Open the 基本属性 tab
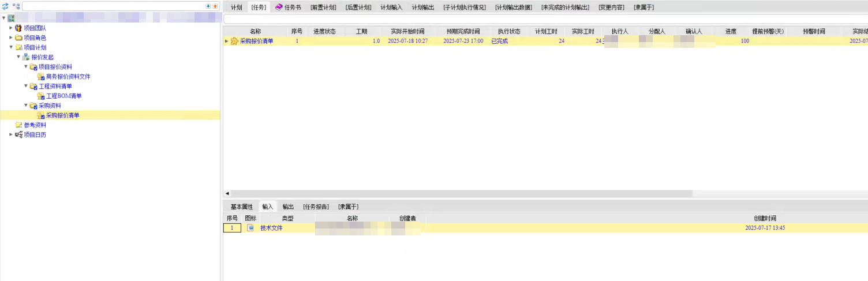The height and width of the screenshot is (281, 868). click(242, 207)
